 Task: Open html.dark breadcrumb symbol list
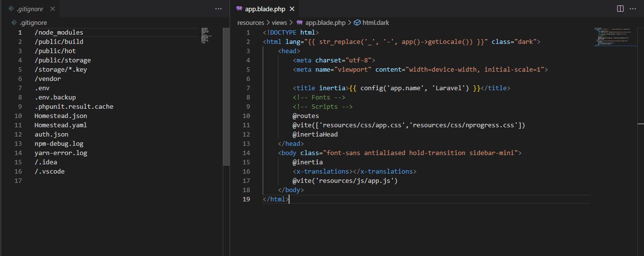(x=375, y=22)
